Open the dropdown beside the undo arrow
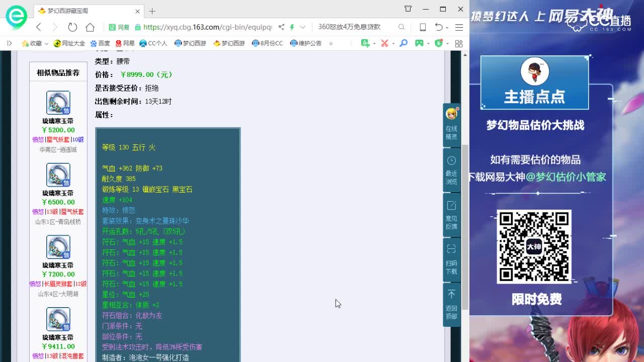Viewport: 644px width, 362px height. tap(447, 27)
